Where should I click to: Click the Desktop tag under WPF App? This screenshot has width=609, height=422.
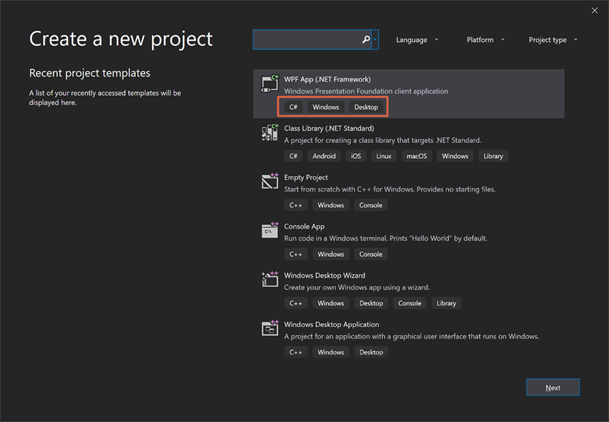click(x=366, y=107)
